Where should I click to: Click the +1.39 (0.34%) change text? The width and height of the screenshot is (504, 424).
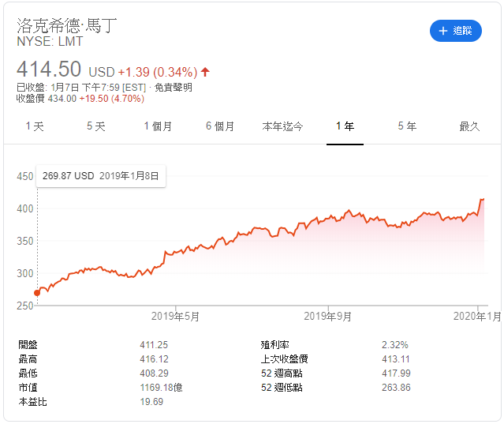158,72
